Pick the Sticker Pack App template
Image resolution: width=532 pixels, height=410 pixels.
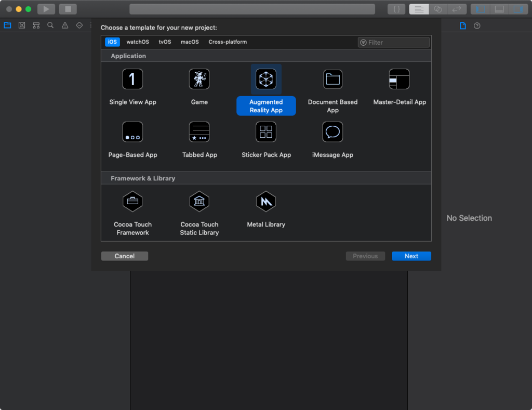point(266,140)
